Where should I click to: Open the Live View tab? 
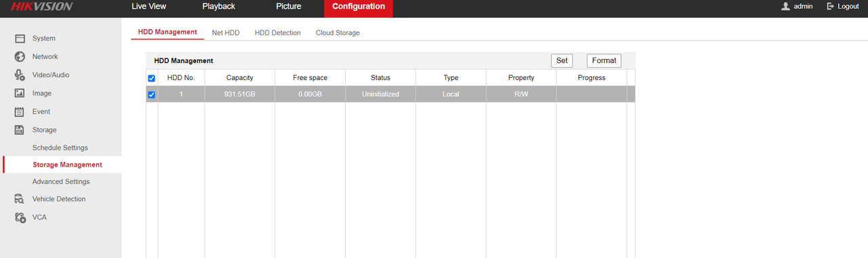click(149, 6)
